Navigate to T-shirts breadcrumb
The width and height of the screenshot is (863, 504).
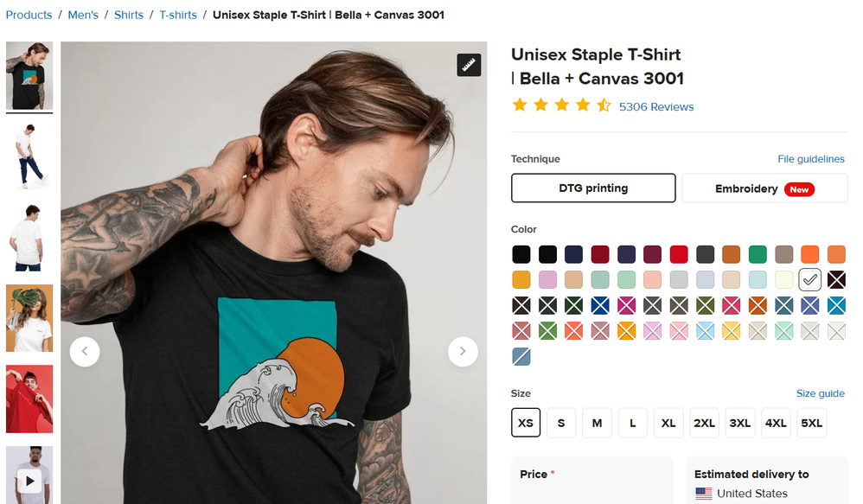pos(178,15)
